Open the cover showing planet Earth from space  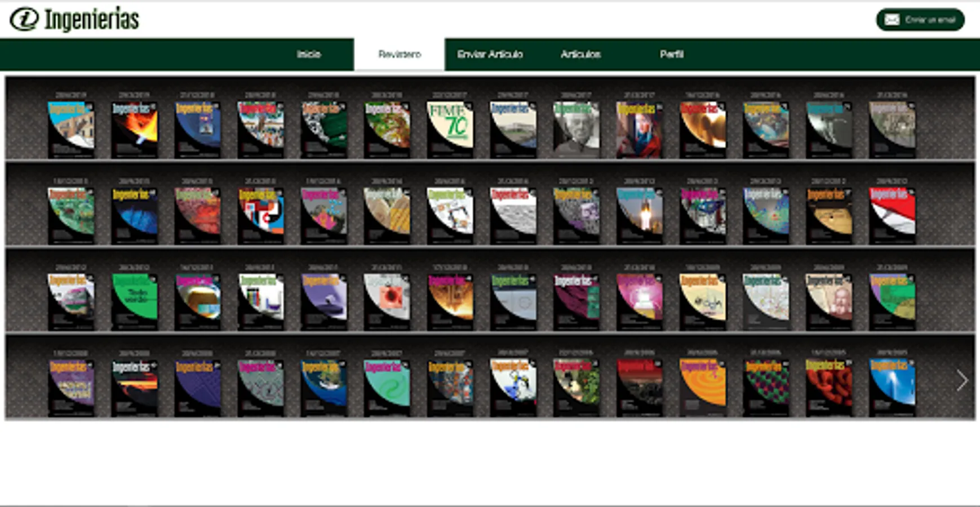point(323,388)
